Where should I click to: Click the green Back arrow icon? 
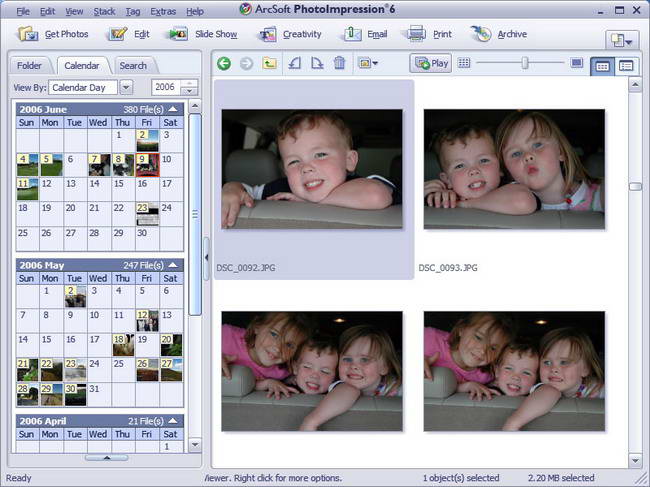[224, 63]
